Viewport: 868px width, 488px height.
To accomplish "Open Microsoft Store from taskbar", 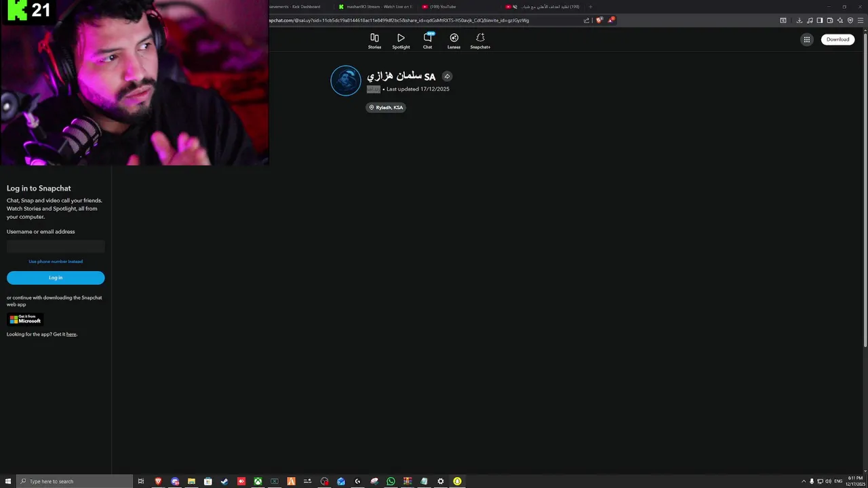I will [208, 481].
